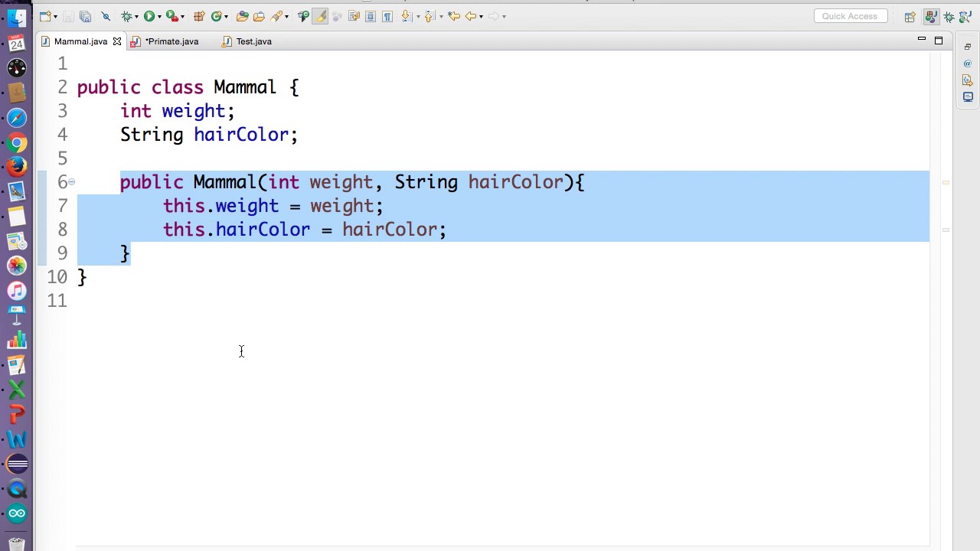Viewport: 980px width, 551px height.
Task: Click the Save icon in toolbar
Action: pyautogui.click(x=68, y=16)
